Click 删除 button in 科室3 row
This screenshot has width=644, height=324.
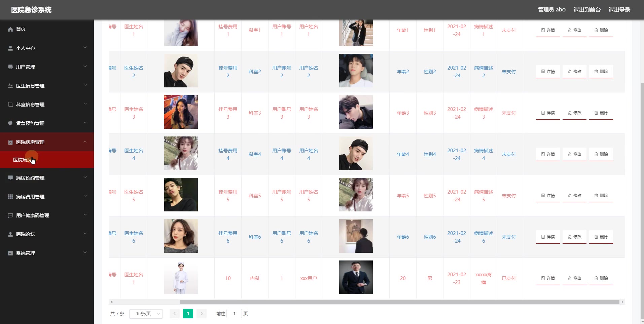tap(601, 113)
